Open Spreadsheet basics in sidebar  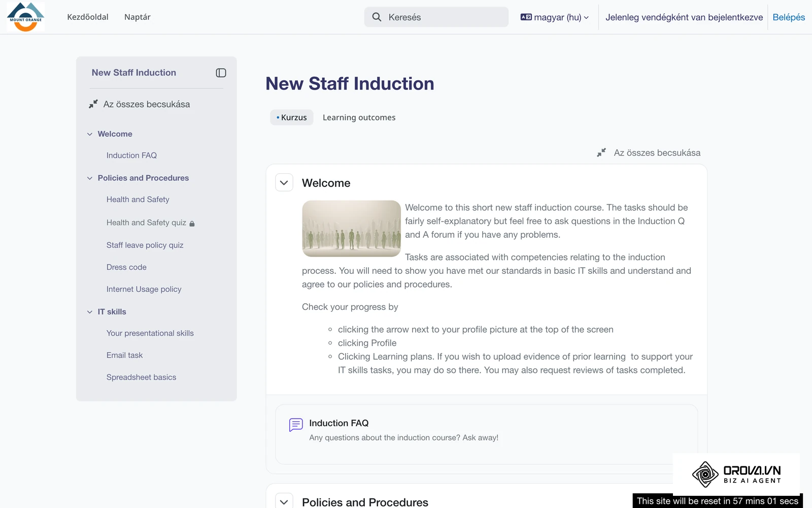pyautogui.click(x=141, y=377)
